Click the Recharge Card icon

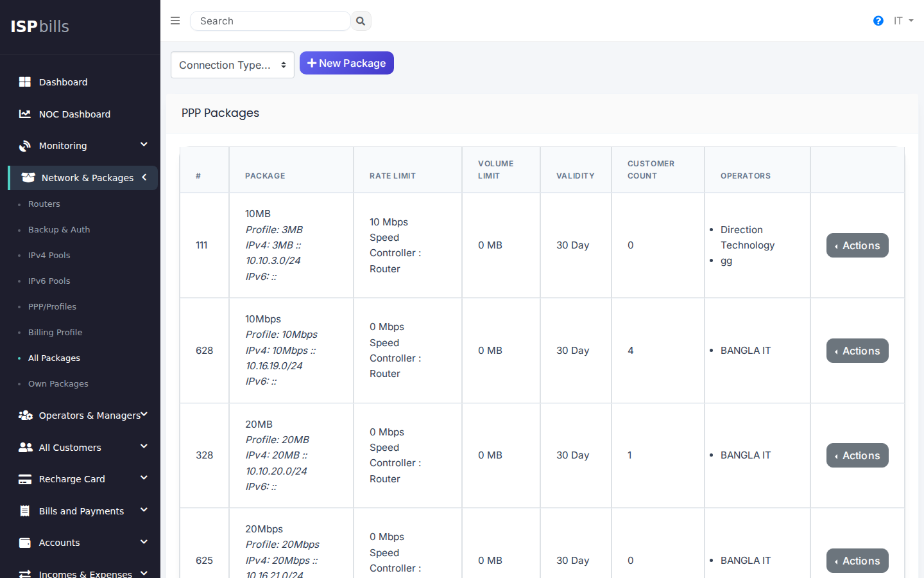[x=25, y=479]
